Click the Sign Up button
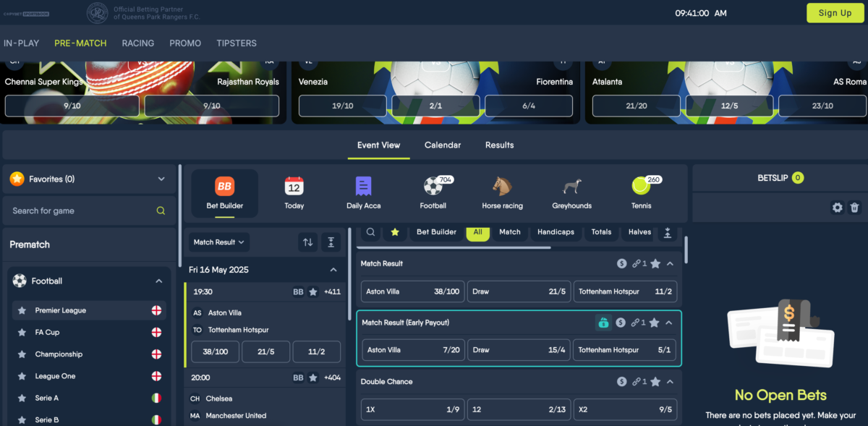This screenshot has height=426, width=868. tap(835, 13)
